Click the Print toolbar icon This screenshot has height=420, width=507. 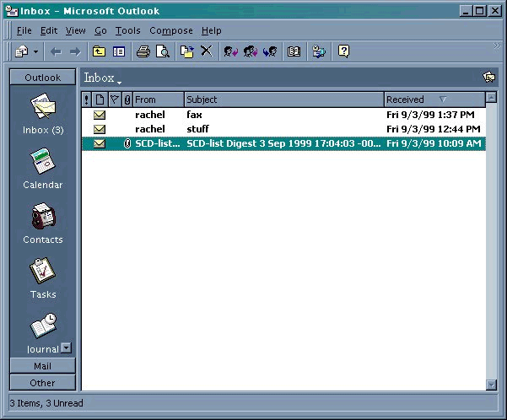143,51
